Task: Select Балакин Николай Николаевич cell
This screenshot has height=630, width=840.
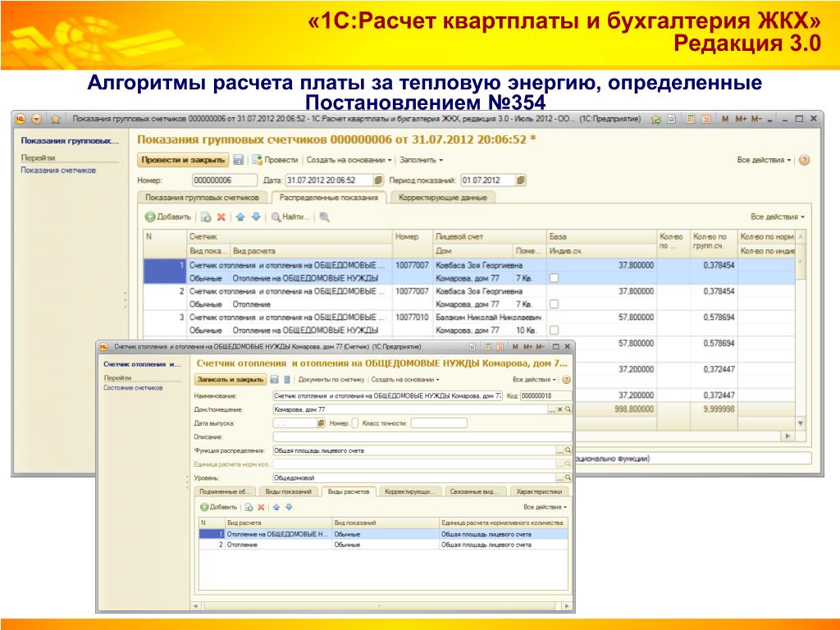Action: pyautogui.click(x=489, y=317)
